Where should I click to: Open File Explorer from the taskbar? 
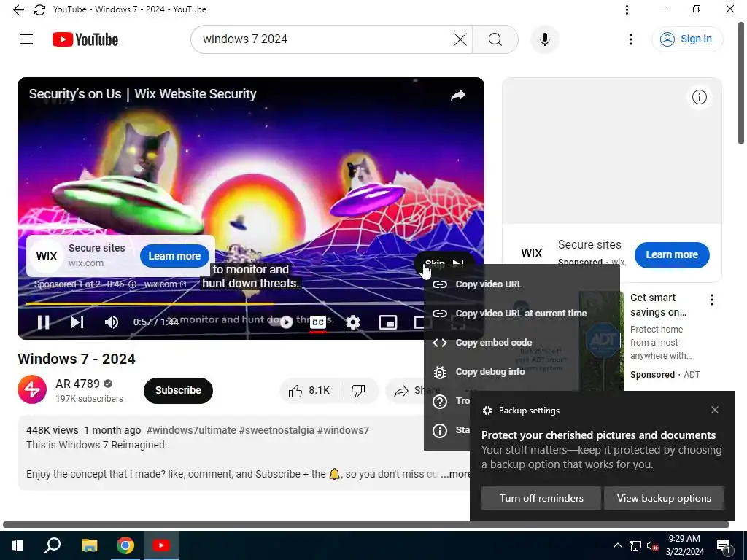89,545
